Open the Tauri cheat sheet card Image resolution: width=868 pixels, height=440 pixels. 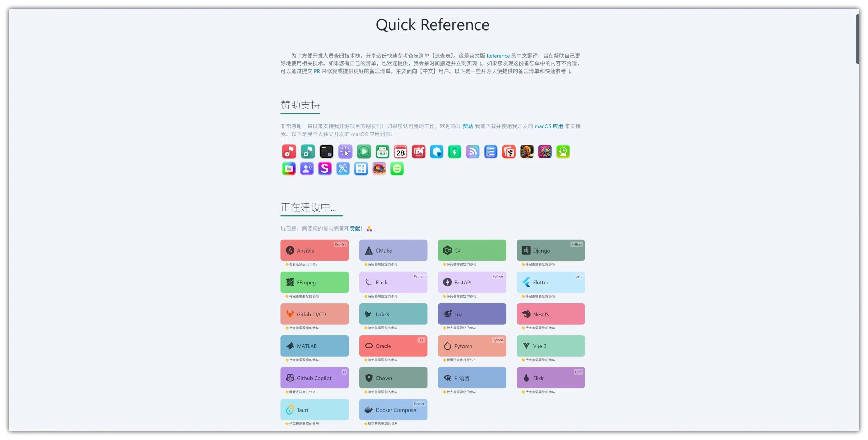[x=314, y=409]
